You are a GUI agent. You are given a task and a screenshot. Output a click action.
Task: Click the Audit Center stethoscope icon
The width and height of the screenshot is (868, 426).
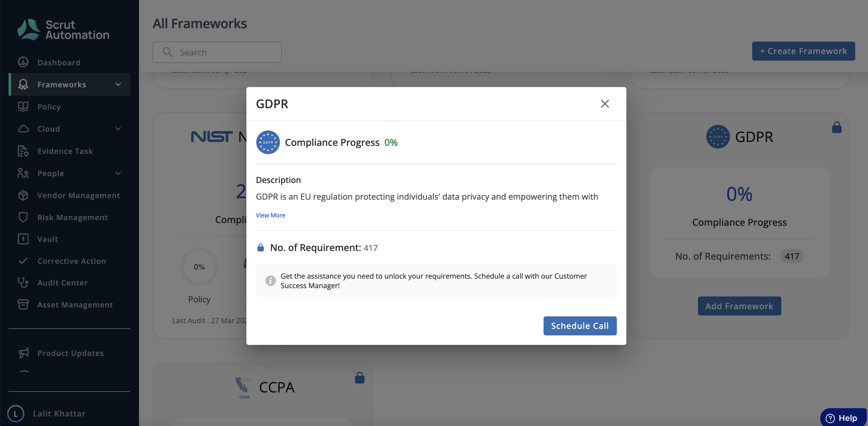(23, 283)
